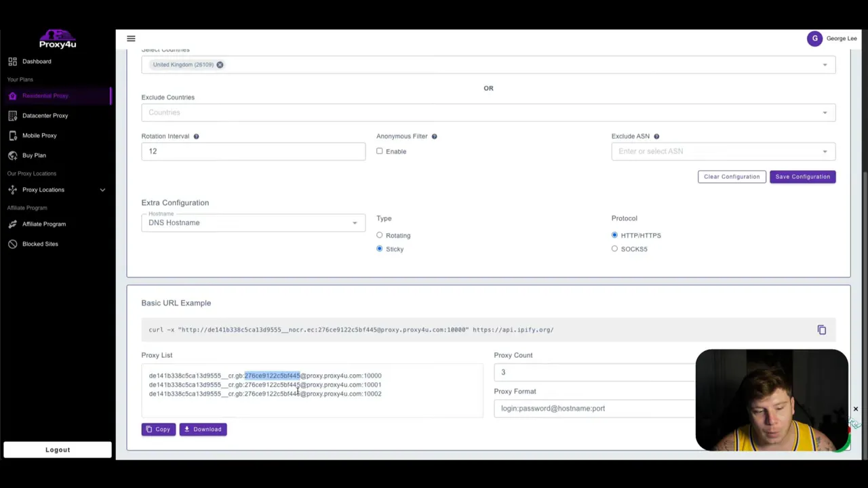Select the Mobile Proxy sidebar icon
Image resolution: width=868 pixels, height=488 pixels.
13,135
